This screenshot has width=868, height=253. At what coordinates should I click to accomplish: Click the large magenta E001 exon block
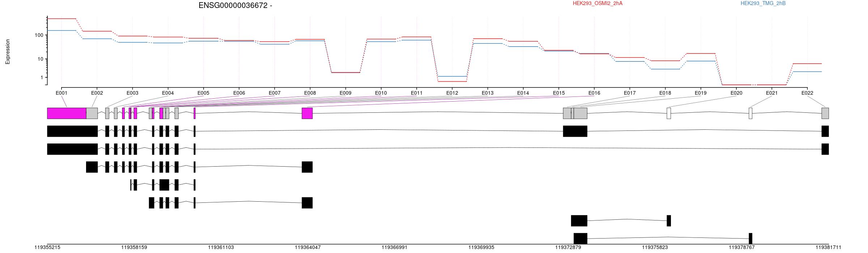67,113
